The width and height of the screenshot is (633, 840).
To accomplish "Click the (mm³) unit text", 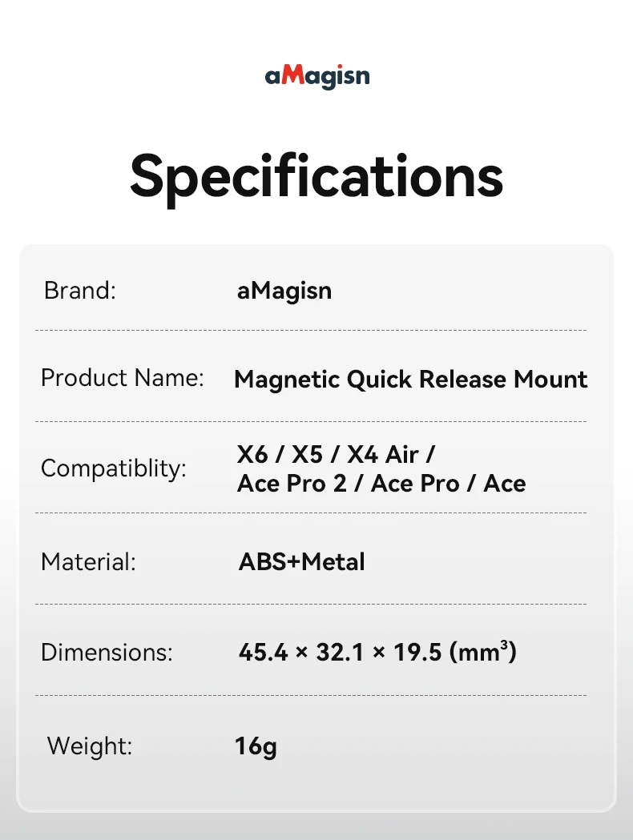I will 483,652.
